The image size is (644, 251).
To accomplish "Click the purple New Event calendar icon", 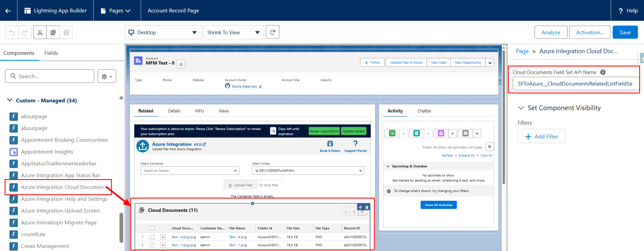I will tap(441, 133).
